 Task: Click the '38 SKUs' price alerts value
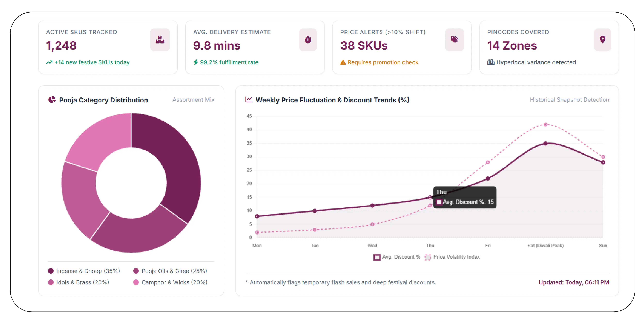click(364, 46)
